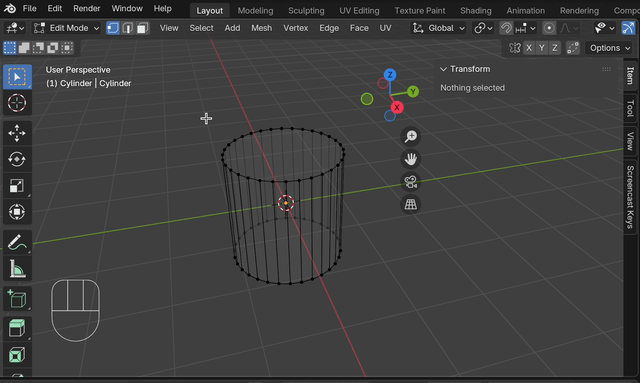Toggle X axis mirror symmetry
This screenshot has height=383, width=640.
coord(529,48)
